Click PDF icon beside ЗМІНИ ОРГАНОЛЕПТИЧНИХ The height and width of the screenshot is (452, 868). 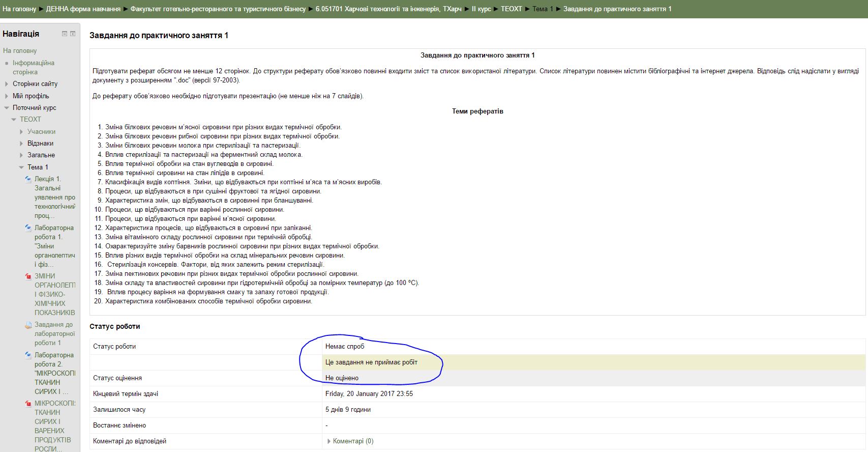click(x=28, y=276)
